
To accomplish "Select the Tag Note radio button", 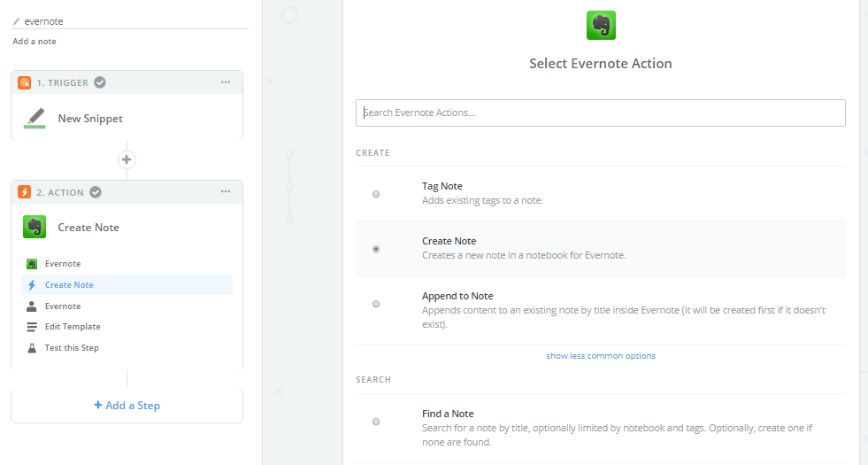I will [376, 194].
